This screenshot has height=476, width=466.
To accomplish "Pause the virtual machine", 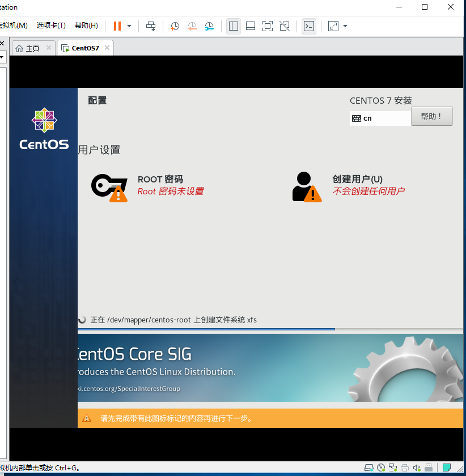I will pyautogui.click(x=117, y=26).
